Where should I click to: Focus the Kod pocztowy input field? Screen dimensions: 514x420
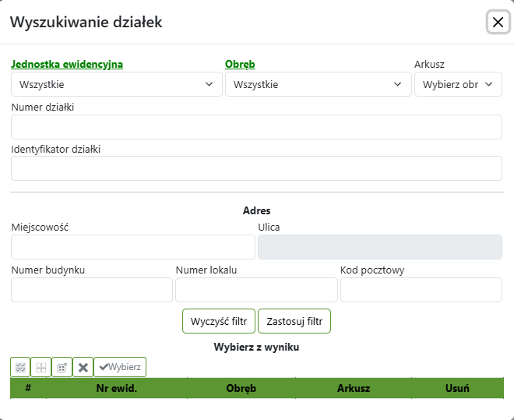tap(421, 290)
